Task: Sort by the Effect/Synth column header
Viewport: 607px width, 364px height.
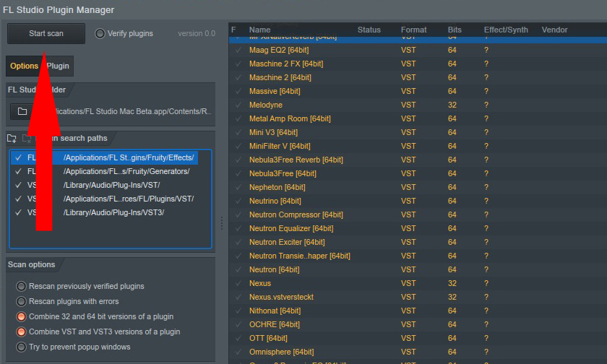Action: (506, 30)
